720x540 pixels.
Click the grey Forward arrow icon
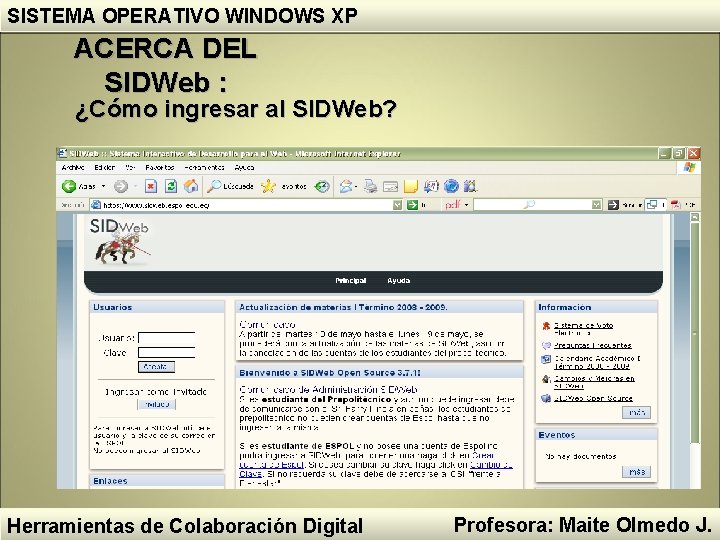tap(120, 186)
